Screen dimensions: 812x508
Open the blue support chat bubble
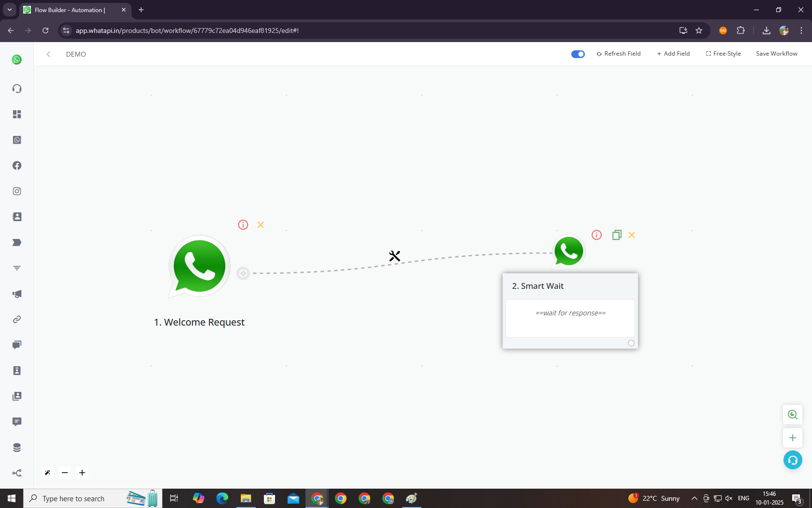793,460
